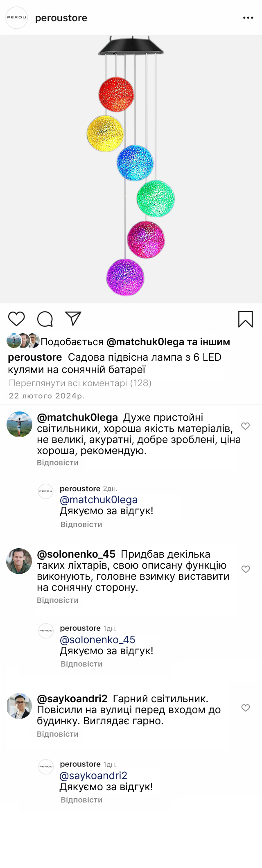
Task: Open the liked-by avatars group
Action: click(23, 341)
